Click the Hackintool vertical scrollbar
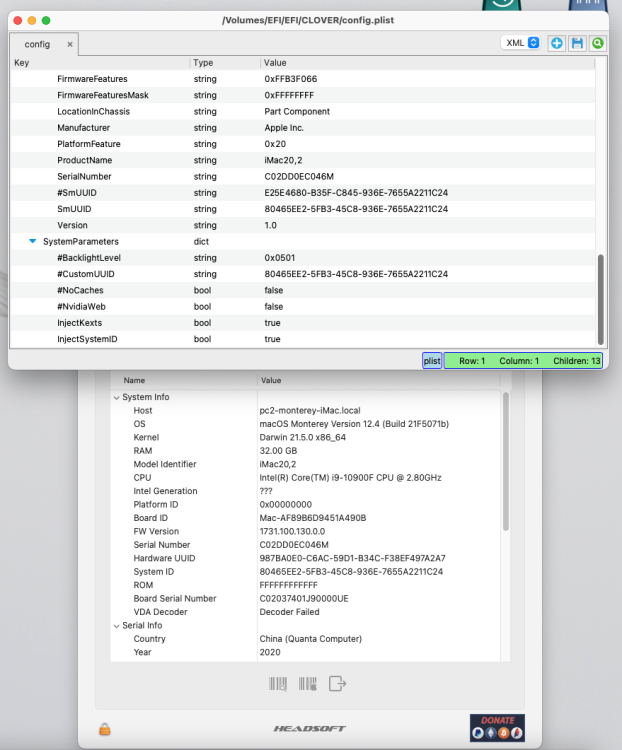 click(x=506, y=461)
